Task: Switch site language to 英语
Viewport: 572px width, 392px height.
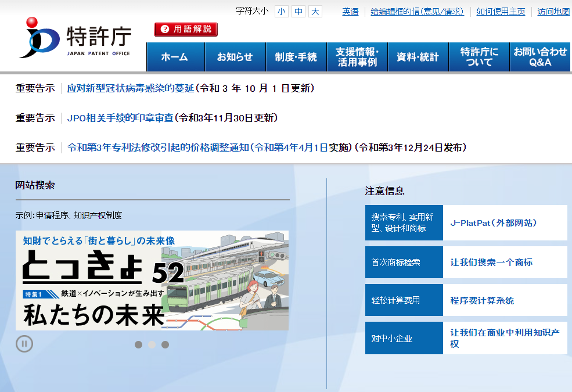Action: (349, 12)
